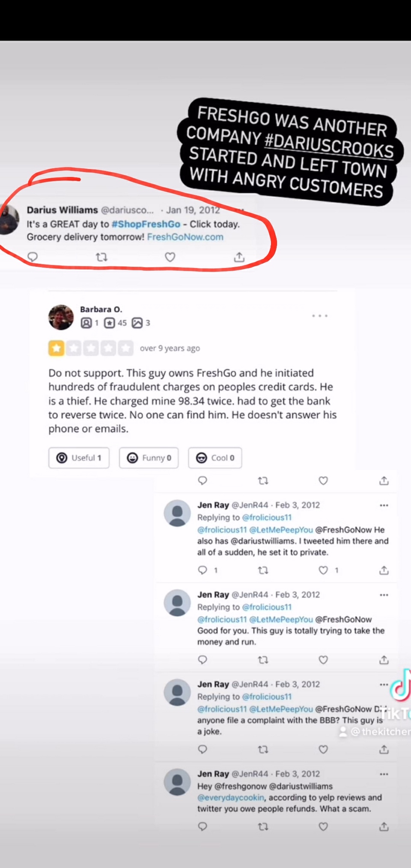Open Barbara O.'s profile photo
Viewport: 411px width, 868px height.
pyautogui.click(x=61, y=317)
